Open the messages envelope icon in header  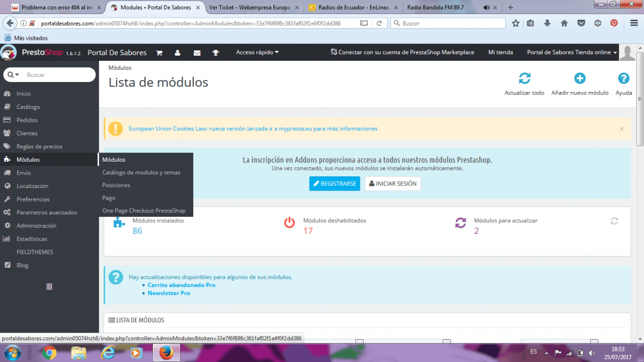pyautogui.click(x=197, y=53)
